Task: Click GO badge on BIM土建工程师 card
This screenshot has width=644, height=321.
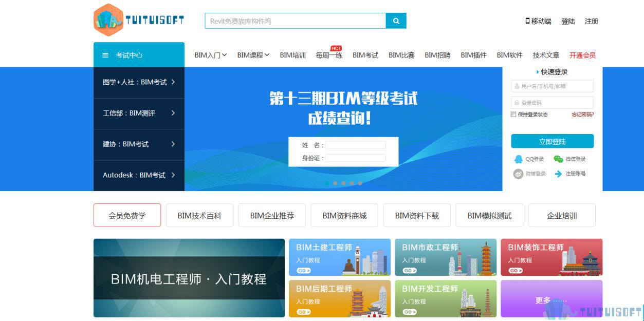Action: click(303, 270)
